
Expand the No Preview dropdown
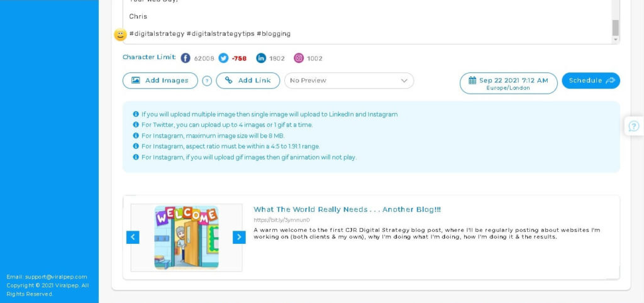tap(349, 80)
